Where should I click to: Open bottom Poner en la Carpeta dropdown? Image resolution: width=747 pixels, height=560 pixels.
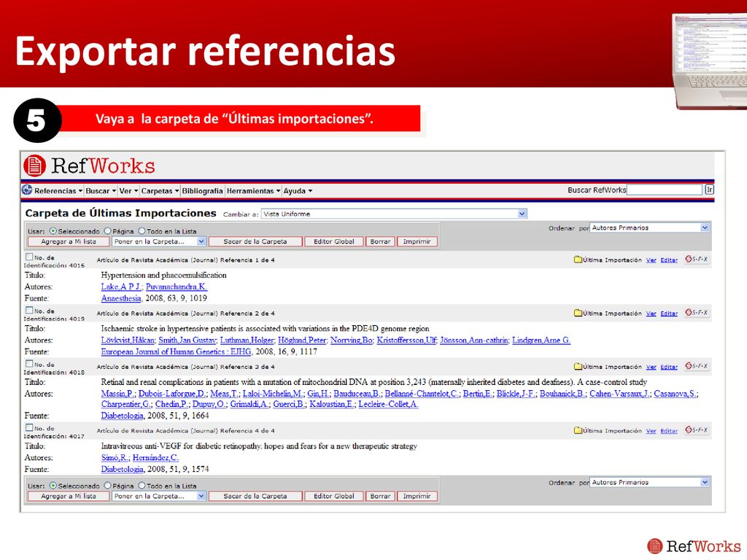point(158,496)
